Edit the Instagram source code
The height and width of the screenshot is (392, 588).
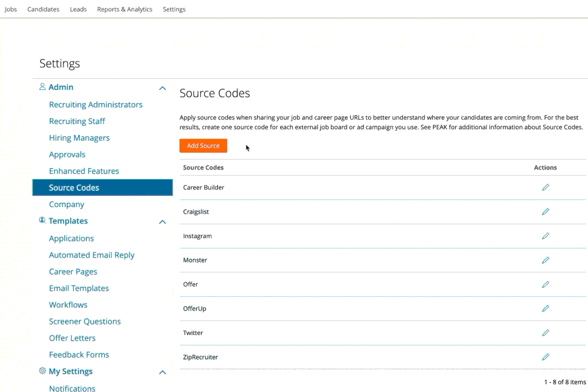pos(545,236)
